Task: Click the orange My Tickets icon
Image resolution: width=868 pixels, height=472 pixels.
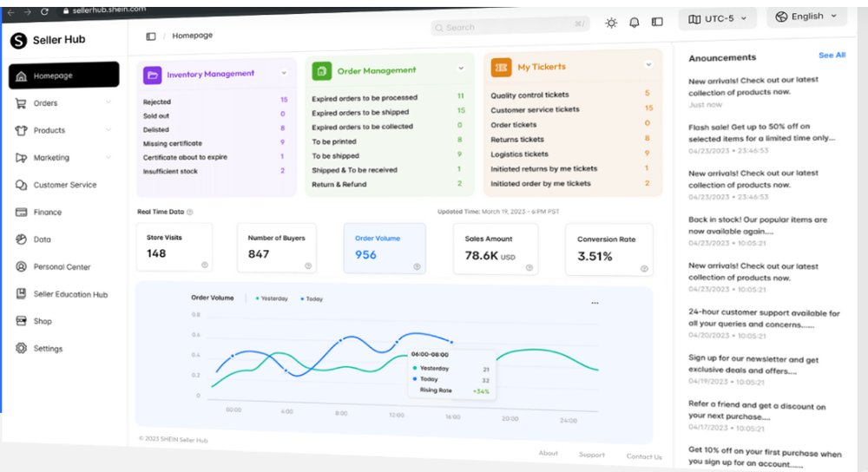Action: [501, 68]
